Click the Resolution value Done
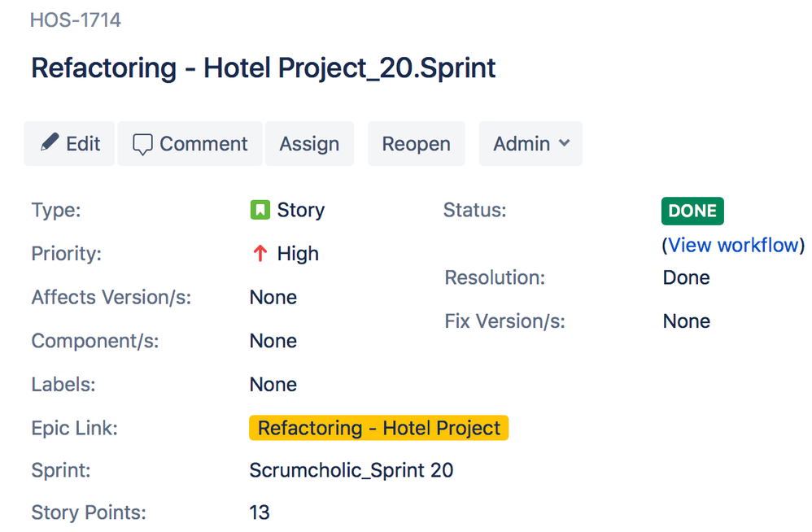The width and height of the screenshot is (812, 532). [686, 277]
